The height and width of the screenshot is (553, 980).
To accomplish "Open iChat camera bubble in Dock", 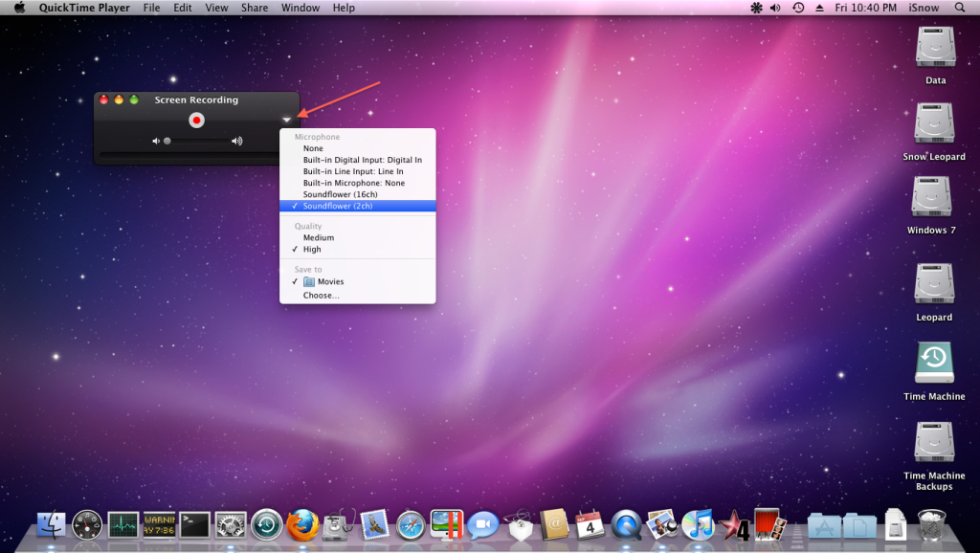I will 483,525.
